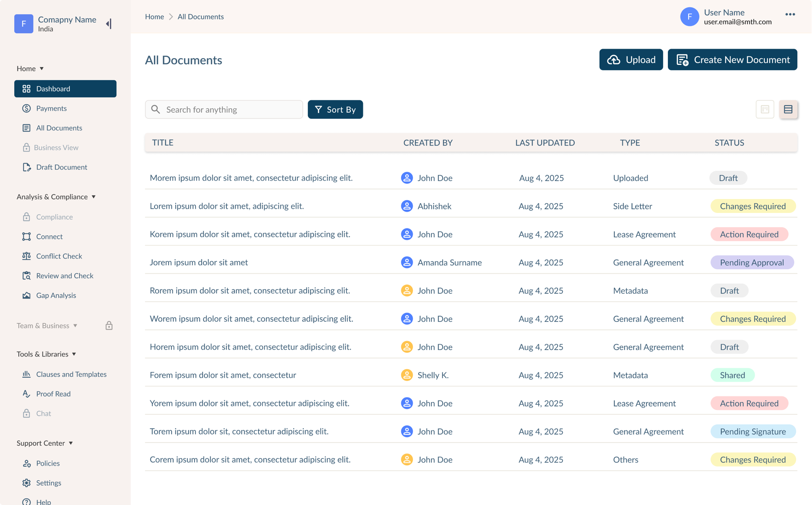The height and width of the screenshot is (505, 812).
Task: Click Shelly K.'s orange avatar icon
Action: tap(407, 375)
